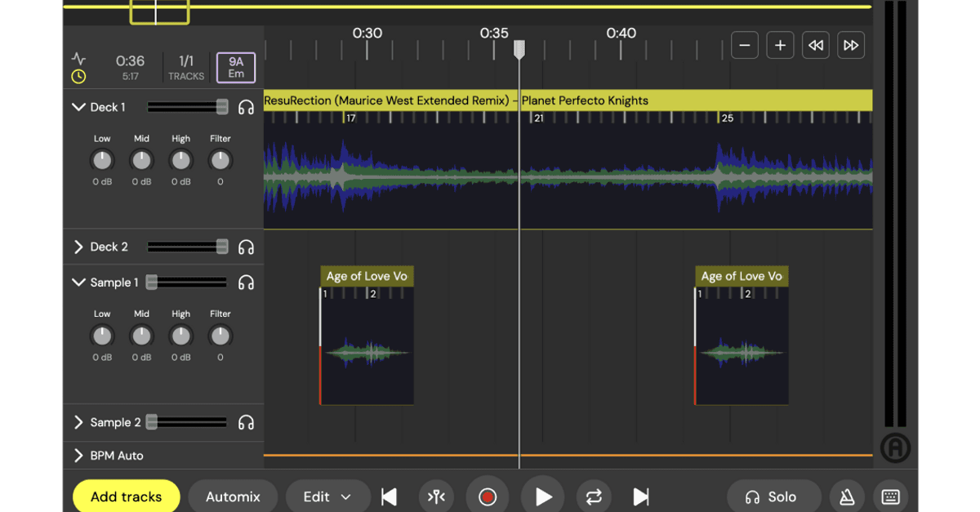Toggle the loop playback icon
This screenshot has width=980, height=512.
594,496
